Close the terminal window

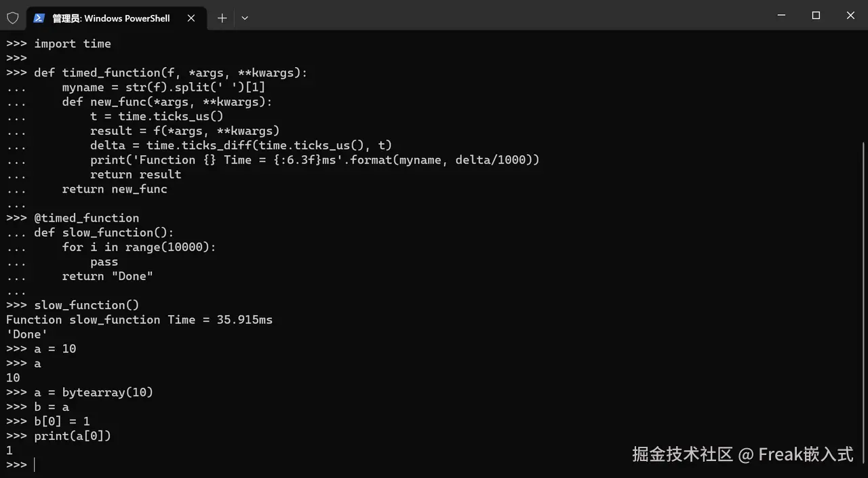tap(850, 15)
